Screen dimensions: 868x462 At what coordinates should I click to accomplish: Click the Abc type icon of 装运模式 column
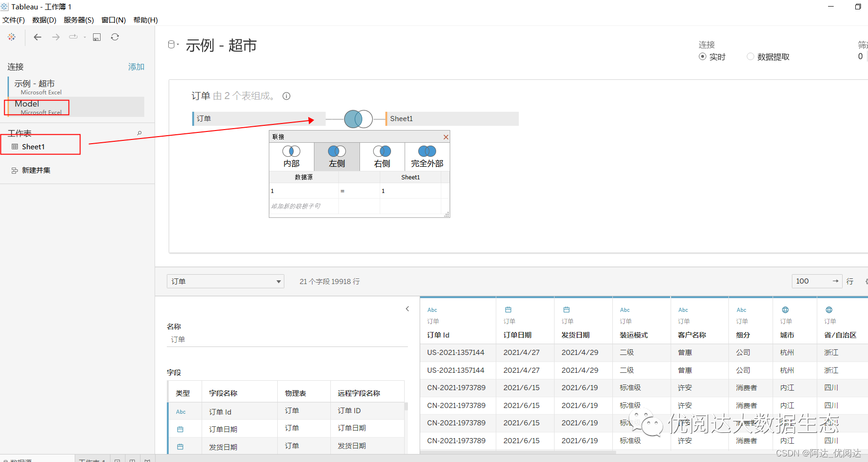pos(625,310)
